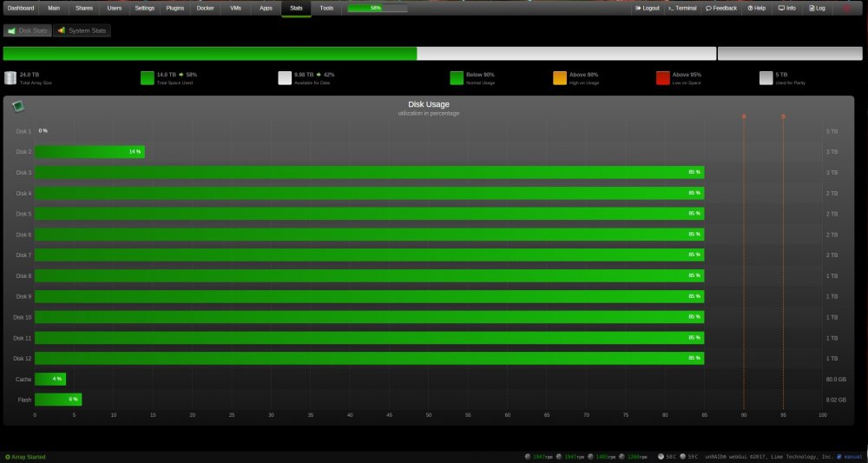Click the Cache 4% usage bar

50,379
